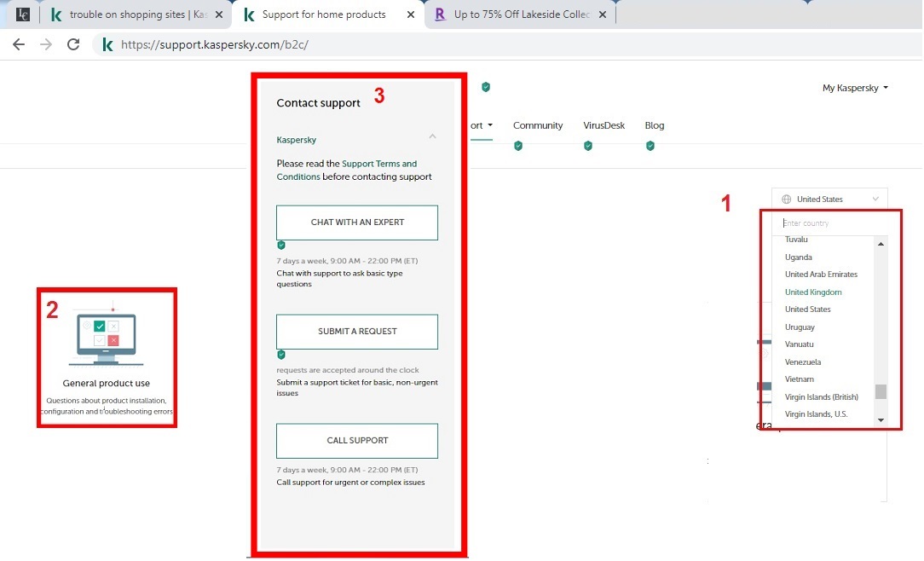Select Uruguay from the country list
This screenshot has width=924, height=561.
point(800,327)
